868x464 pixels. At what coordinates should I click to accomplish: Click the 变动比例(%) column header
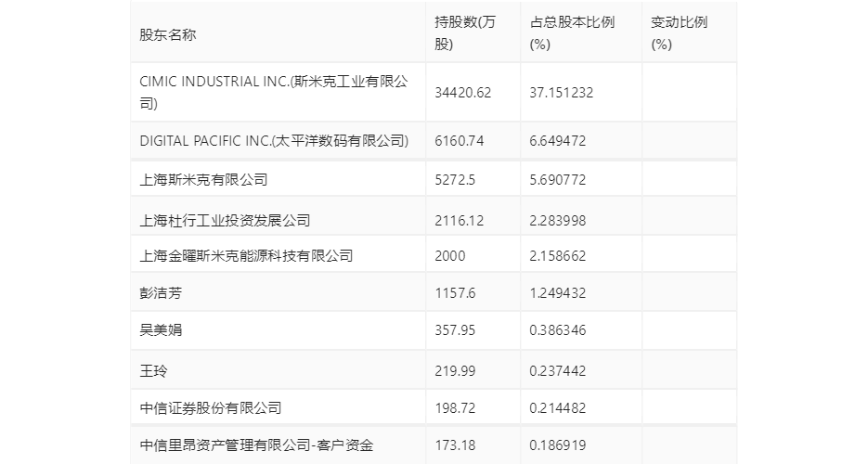pyautogui.click(x=679, y=33)
